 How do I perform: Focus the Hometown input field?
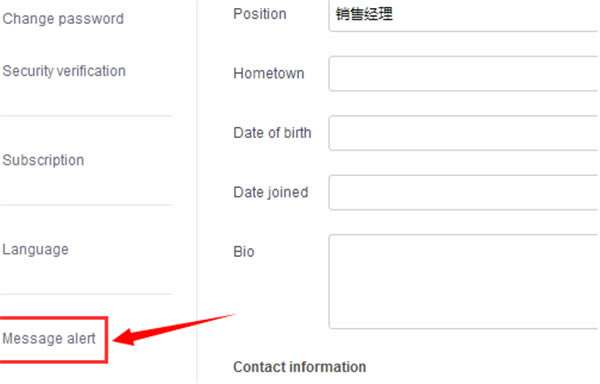tap(464, 73)
